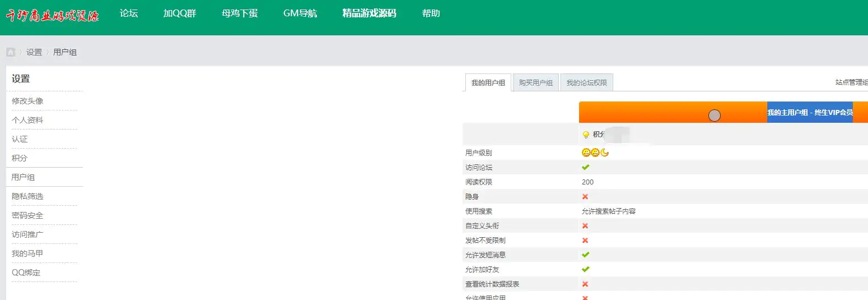
Task: Click 我的主用户组 - 终生VIP会员 header
Action: pyautogui.click(x=810, y=112)
